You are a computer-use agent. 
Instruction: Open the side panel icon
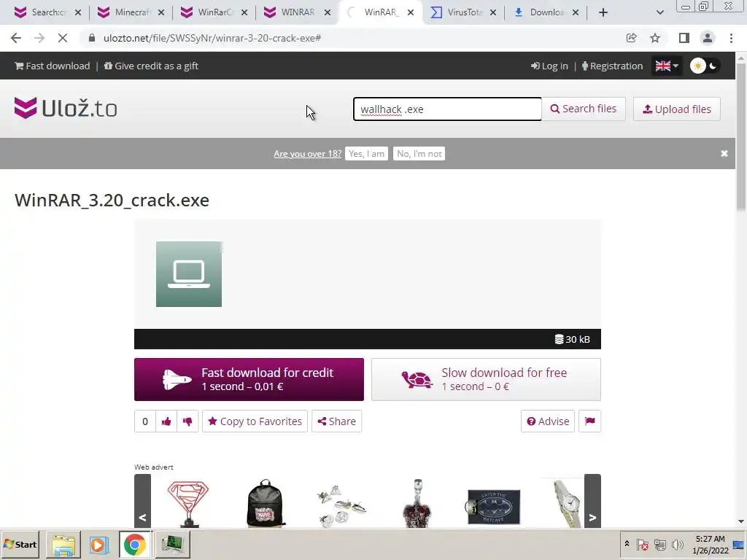tap(684, 38)
